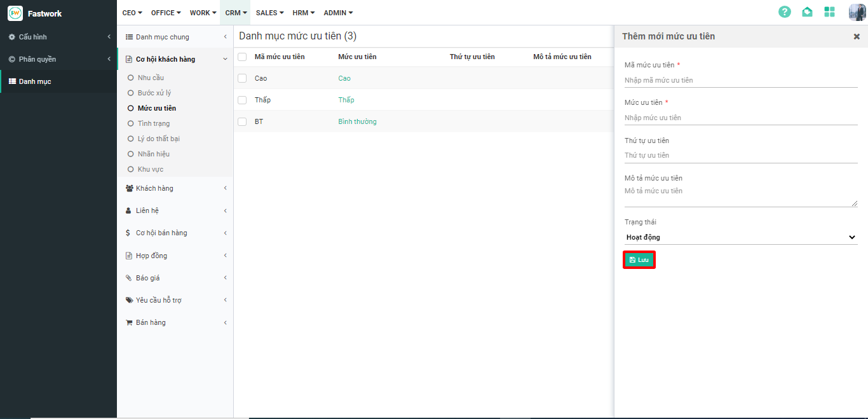The image size is (868, 419).
Task: Click the Fastwork logo icon
Action: pyautogui.click(x=15, y=13)
